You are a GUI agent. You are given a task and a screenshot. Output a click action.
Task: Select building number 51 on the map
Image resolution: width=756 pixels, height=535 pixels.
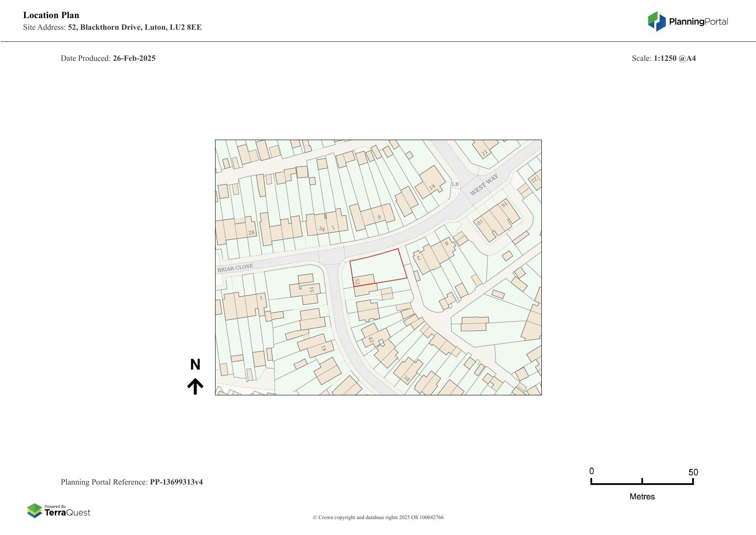pyautogui.click(x=307, y=289)
